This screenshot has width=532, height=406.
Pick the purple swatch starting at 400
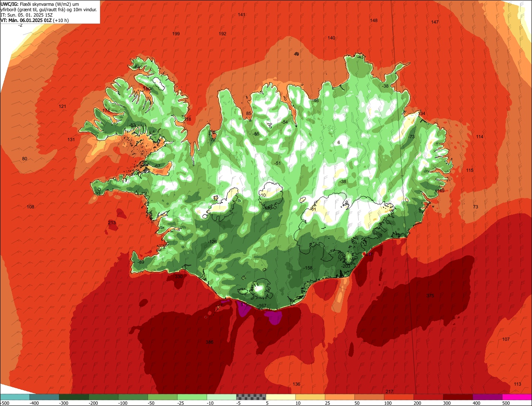point(487,397)
